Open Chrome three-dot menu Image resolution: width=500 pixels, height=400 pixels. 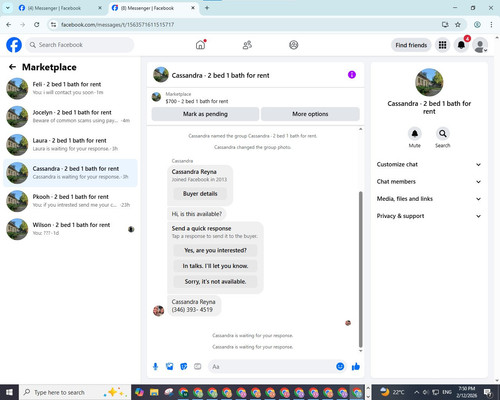(491, 25)
